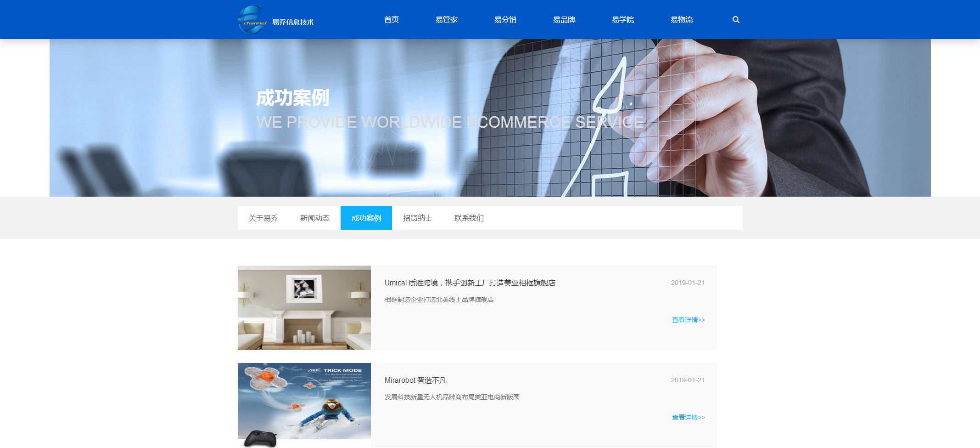The width and height of the screenshot is (980, 448).
Task: Click the Umical 质胜跨境 case title
Action: (470, 283)
